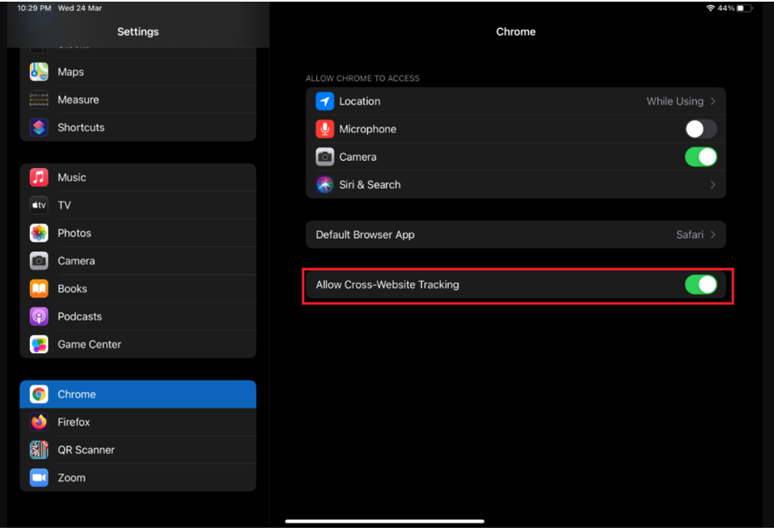Select Podcasts in settings list
Screen dimensions: 774x532
pos(138,317)
